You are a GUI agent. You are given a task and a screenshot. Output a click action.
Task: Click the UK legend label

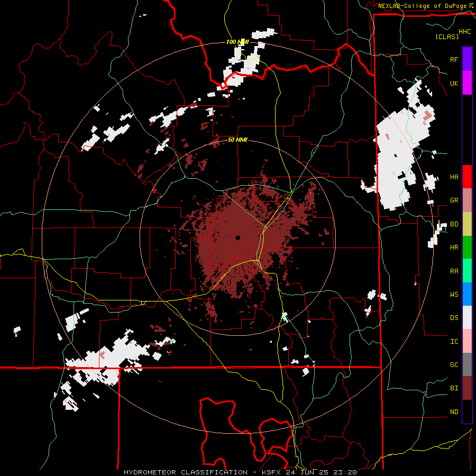tap(454, 83)
